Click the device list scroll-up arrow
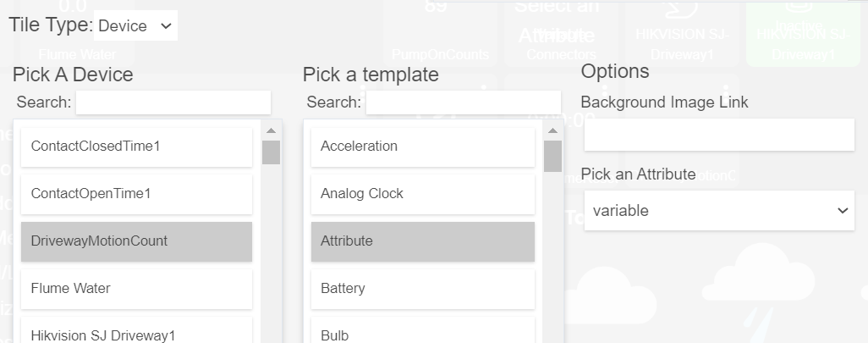The width and height of the screenshot is (868, 343). pos(272,130)
